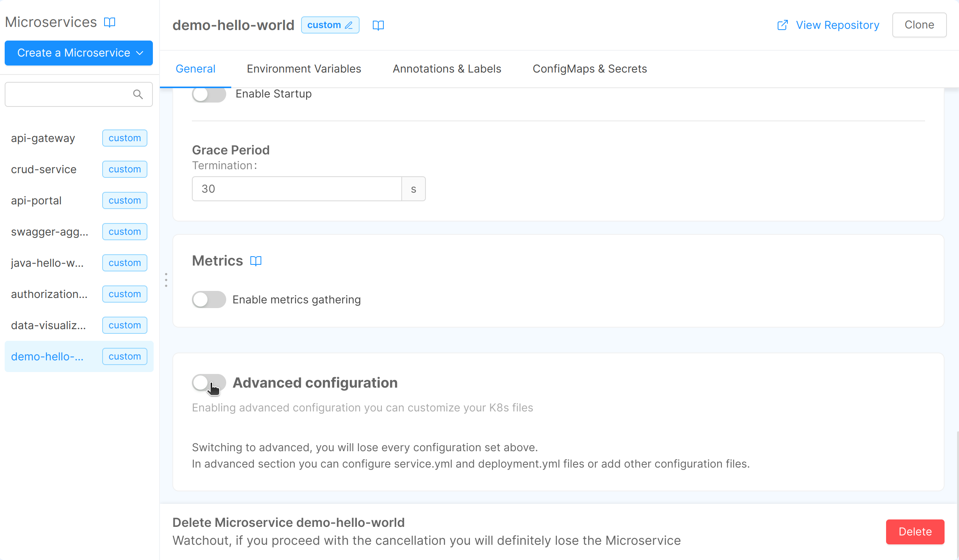Enable metrics gathering toggle
This screenshot has height=560, width=959.
209,299
